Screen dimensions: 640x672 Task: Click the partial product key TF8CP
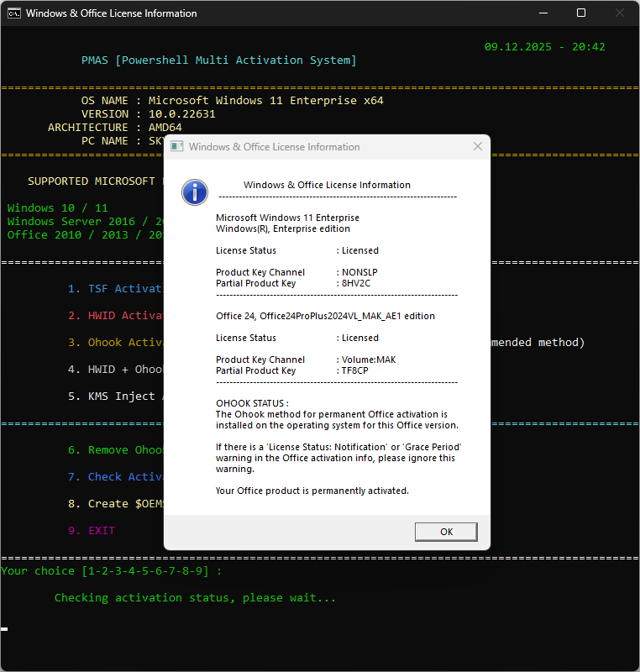pos(354,370)
